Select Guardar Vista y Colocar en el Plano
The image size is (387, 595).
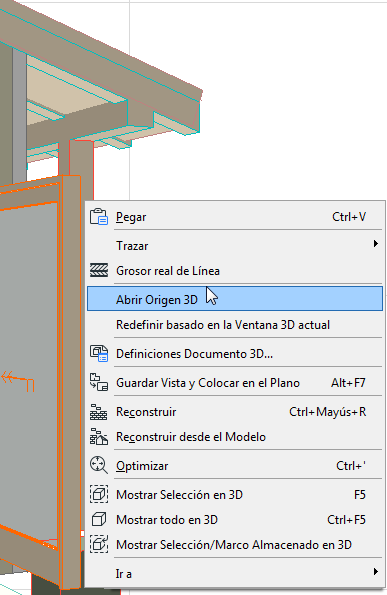pos(235,382)
